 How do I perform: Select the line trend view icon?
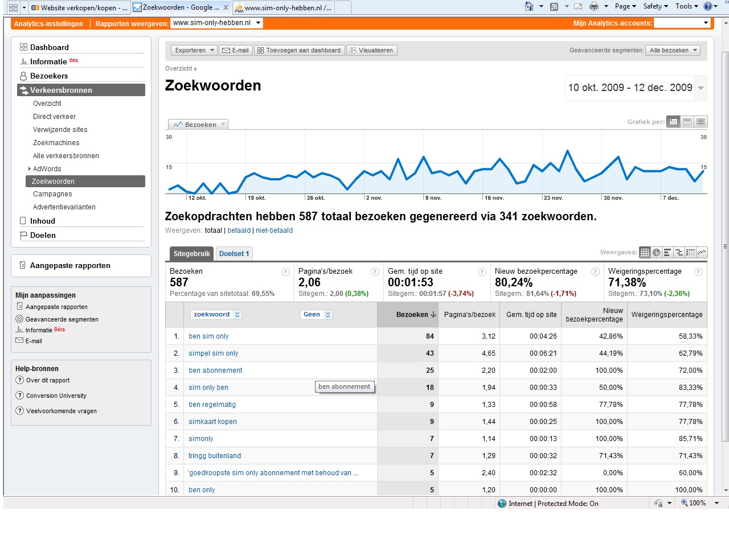coord(702,252)
